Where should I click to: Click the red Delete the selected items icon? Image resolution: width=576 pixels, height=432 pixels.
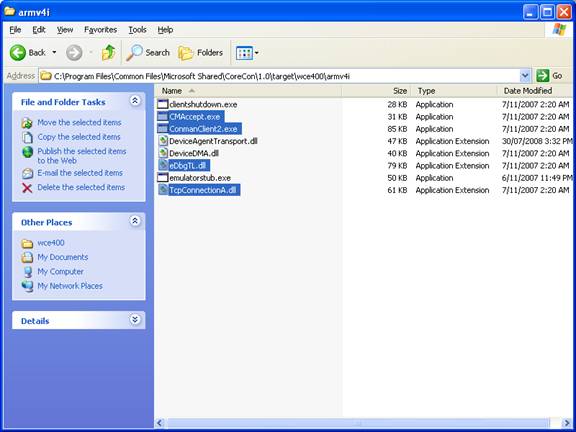coord(27,188)
